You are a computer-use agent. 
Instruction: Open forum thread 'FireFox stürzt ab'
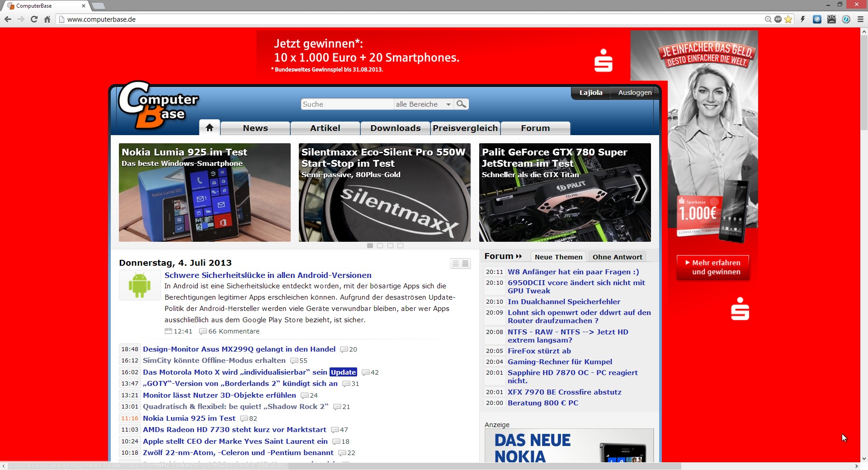click(539, 351)
